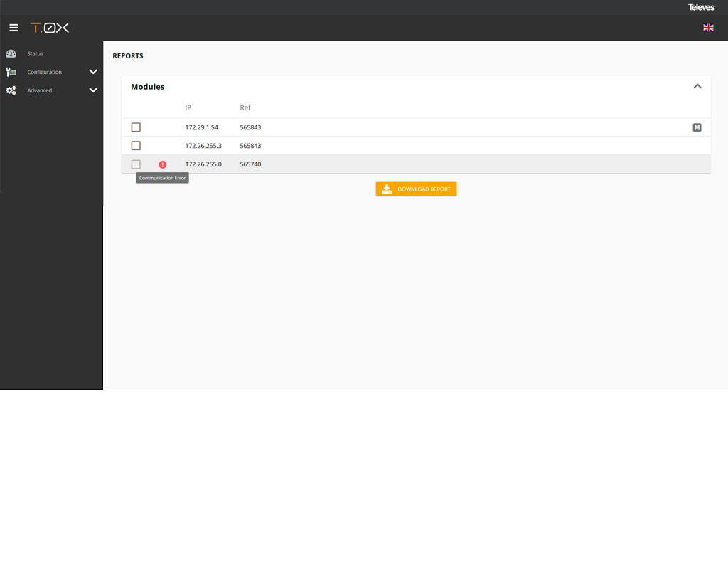The image size is (728, 587).
Task: Click Ref 565843 in 172.29.1.54 row
Action: coord(250,127)
